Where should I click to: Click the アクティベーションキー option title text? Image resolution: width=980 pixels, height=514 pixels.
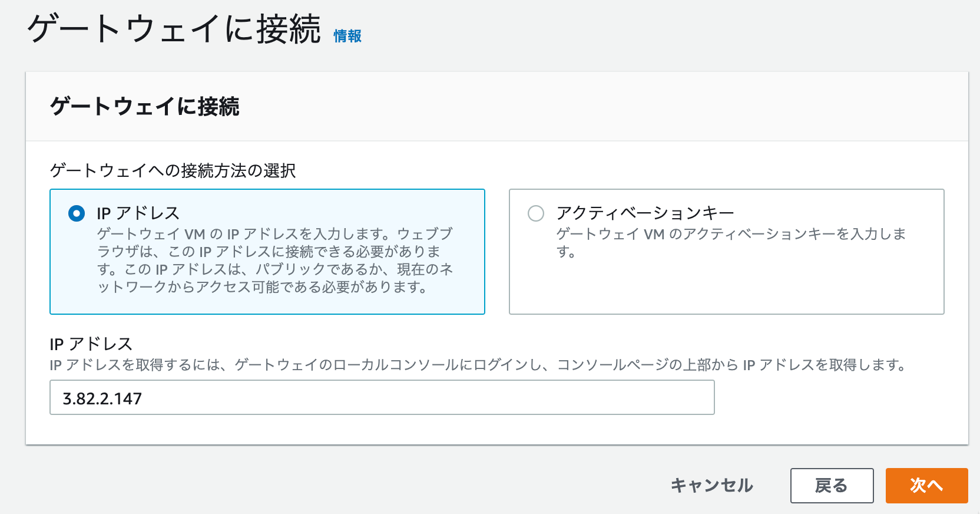(645, 213)
